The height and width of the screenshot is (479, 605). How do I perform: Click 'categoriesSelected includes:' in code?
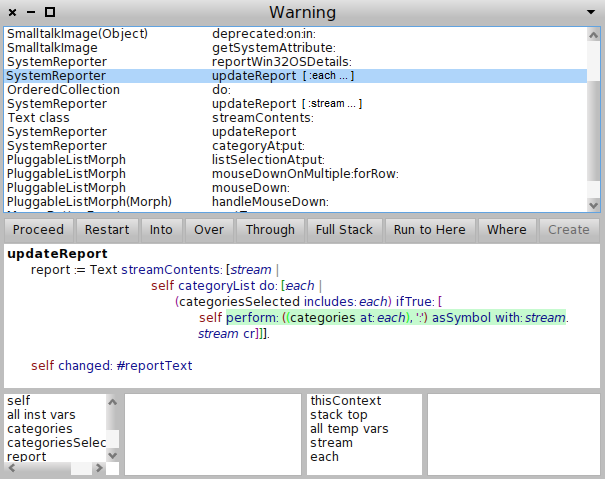[266, 301]
